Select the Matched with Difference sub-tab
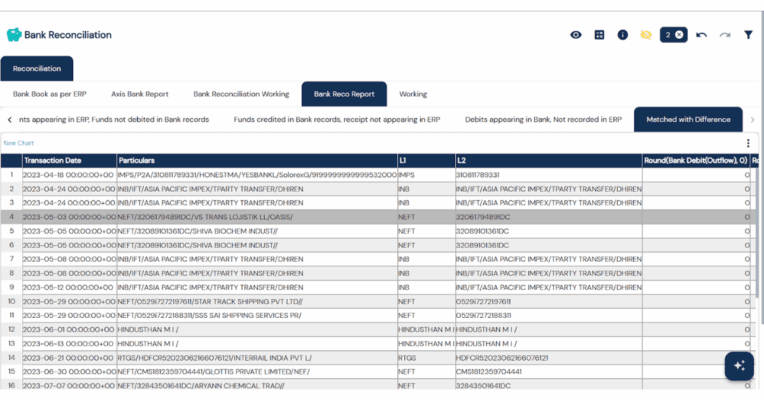The image size is (764, 400). pos(688,120)
